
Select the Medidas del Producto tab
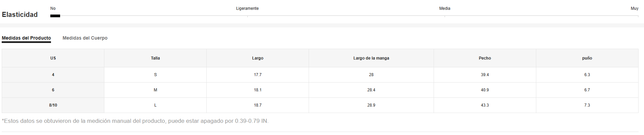pyautogui.click(x=26, y=38)
